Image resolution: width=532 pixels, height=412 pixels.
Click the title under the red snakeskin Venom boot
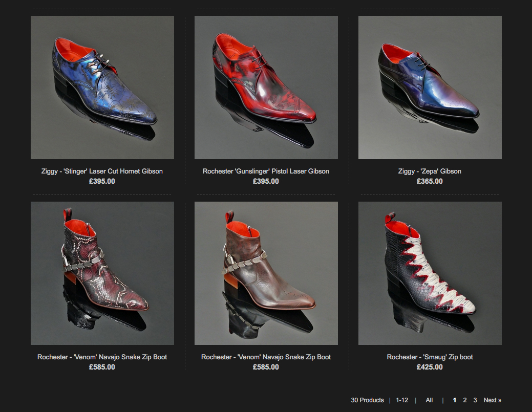(x=102, y=357)
